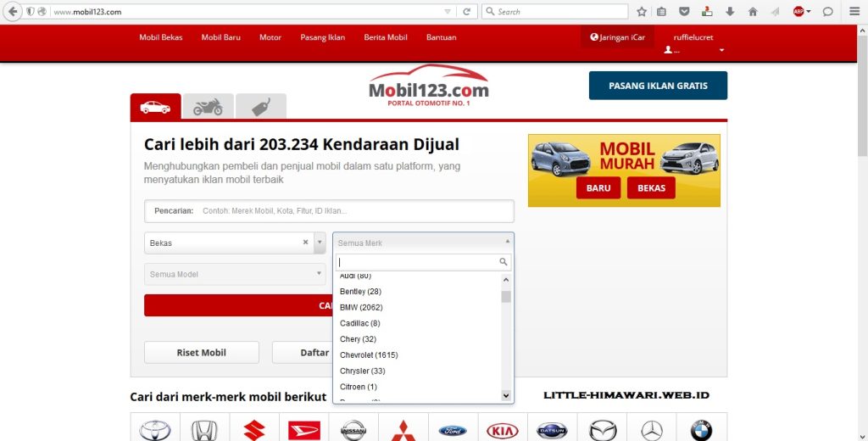The height and width of the screenshot is (441, 868).
Task: Open the Mobil Baru menu
Action: click(x=221, y=37)
